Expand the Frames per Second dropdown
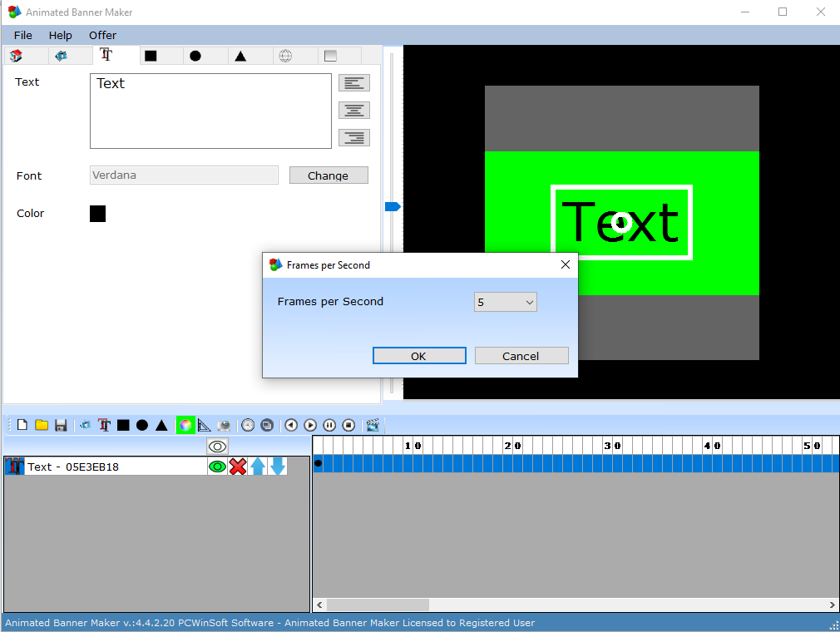The image size is (840, 632). pos(505,302)
